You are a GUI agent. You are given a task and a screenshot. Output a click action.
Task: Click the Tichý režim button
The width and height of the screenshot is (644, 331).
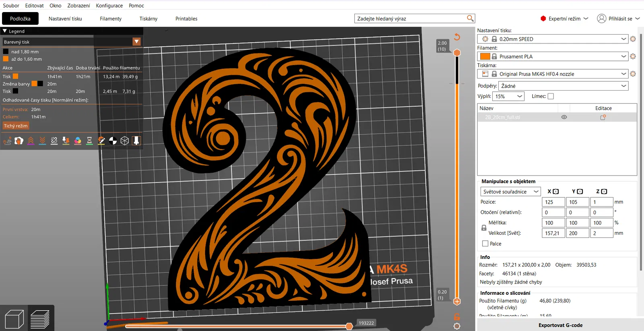(x=16, y=126)
